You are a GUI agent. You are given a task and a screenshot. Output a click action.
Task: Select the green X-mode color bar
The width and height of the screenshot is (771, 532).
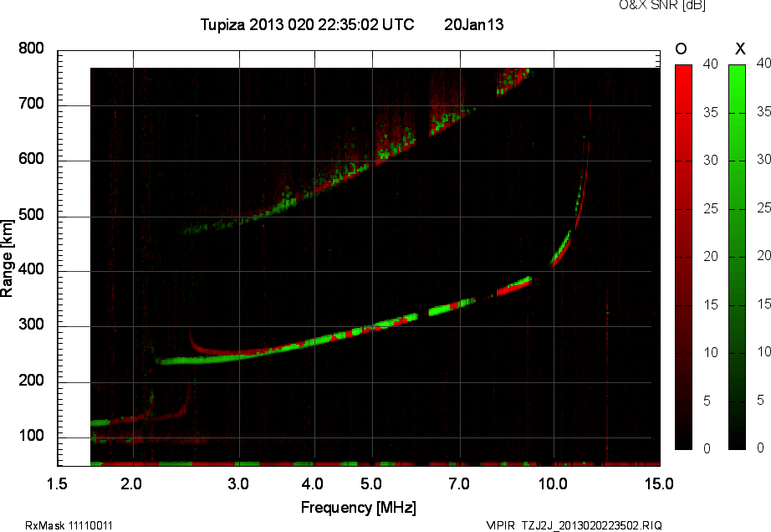737,257
